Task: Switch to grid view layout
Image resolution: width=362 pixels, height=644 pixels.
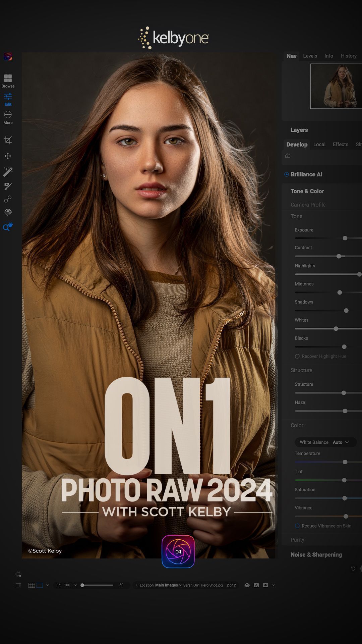Action: (32, 585)
